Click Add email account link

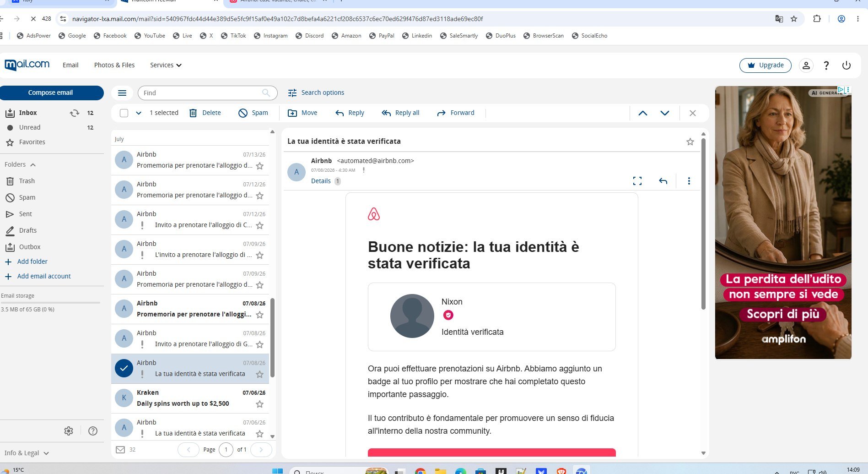[x=44, y=276]
